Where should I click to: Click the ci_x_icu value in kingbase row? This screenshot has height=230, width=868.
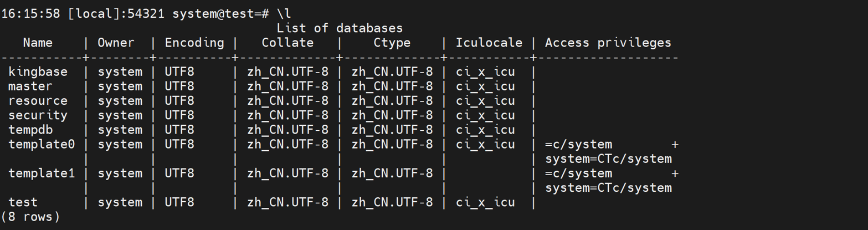(485, 72)
